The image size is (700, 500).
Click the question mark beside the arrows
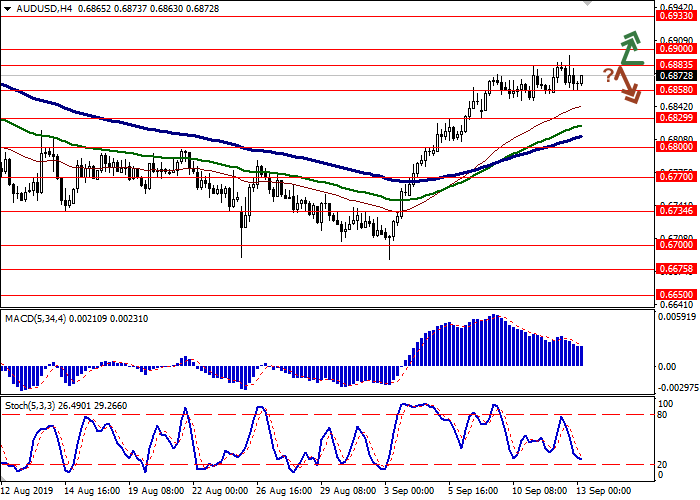point(607,74)
